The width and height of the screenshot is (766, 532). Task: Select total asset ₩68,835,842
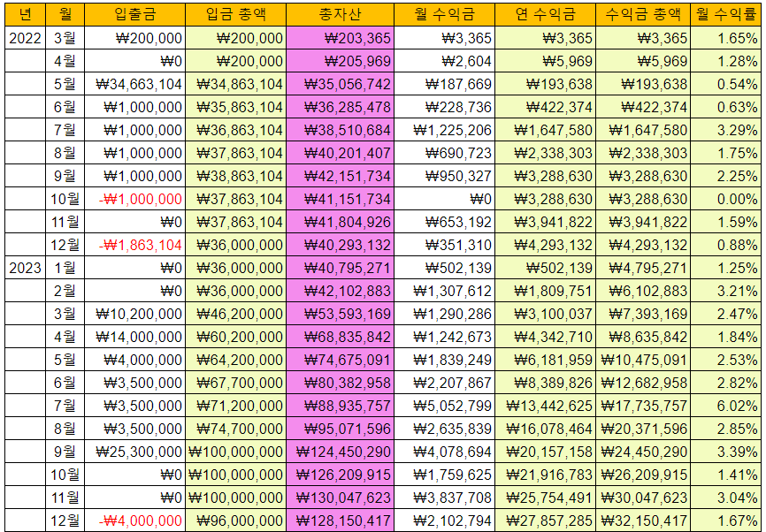click(340, 337)
